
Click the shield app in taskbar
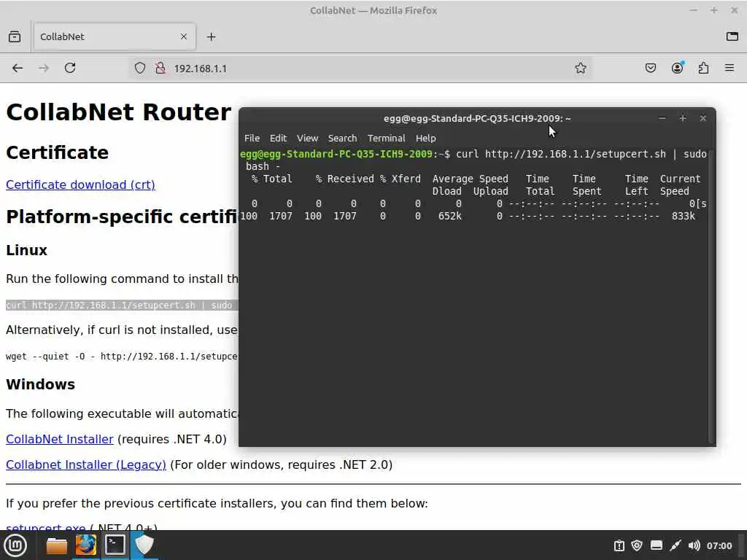click(x=144, y=545)
